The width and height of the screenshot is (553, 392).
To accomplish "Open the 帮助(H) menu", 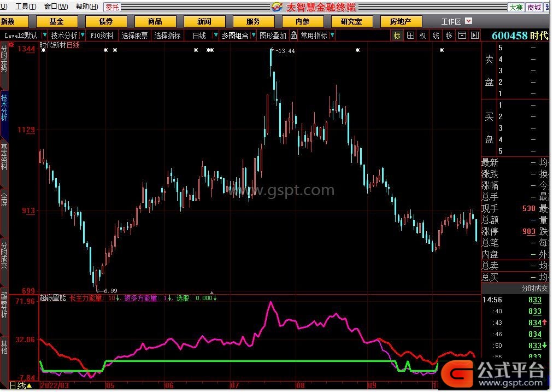I will coord(87,7).
